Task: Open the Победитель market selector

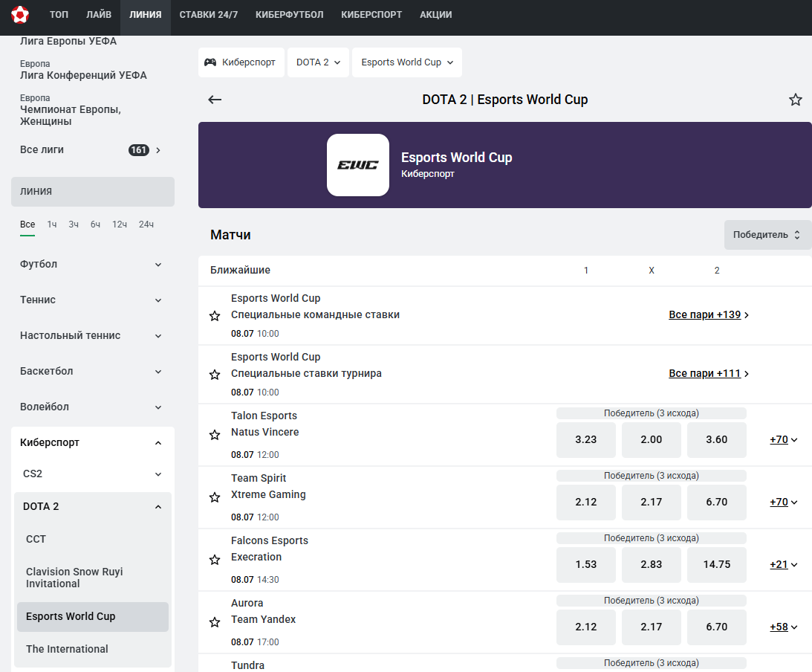Action: point(767,235)
